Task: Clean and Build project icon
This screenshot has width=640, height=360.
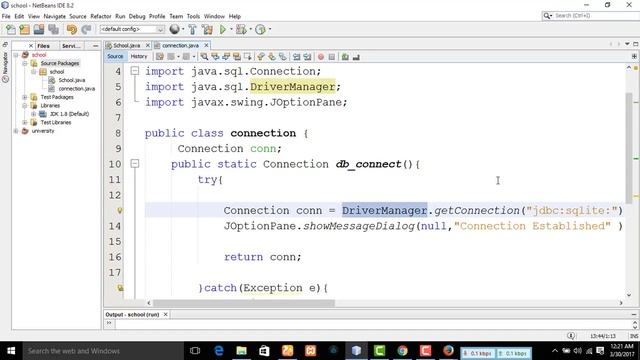Action: pos(207,29)
